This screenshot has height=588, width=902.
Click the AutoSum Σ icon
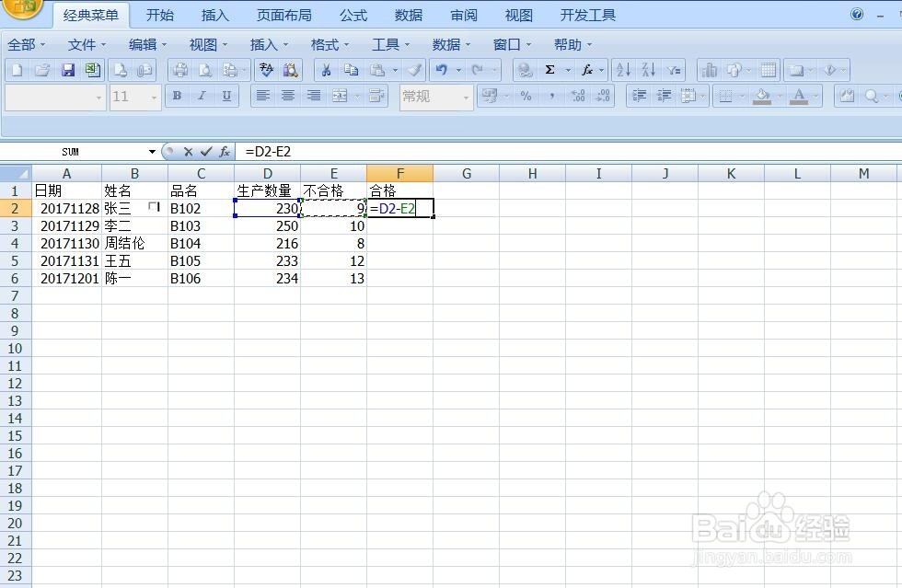pyautogui.click(x=550, y=69)
